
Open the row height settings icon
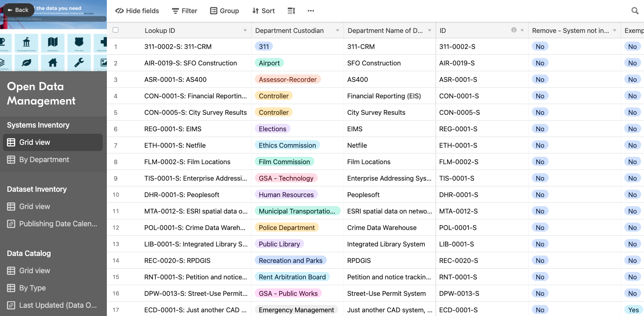291,11
